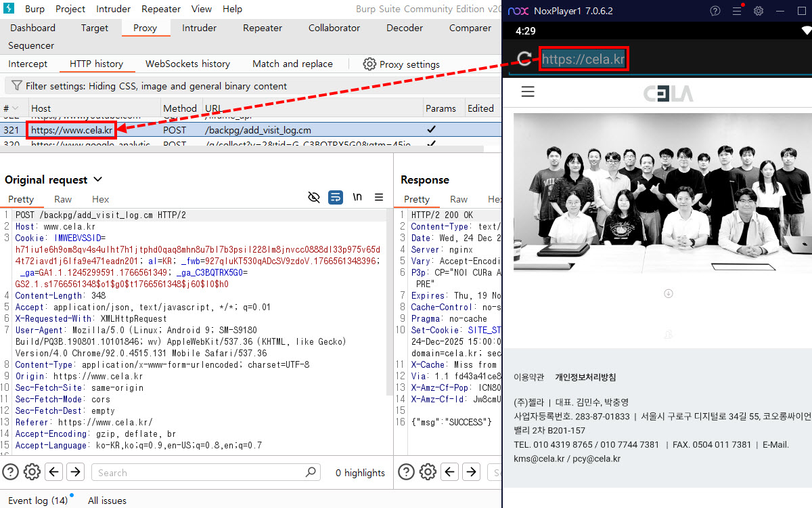Select history row 321 www.cela.kr
The image size is (812, 508).
(251, 130)
